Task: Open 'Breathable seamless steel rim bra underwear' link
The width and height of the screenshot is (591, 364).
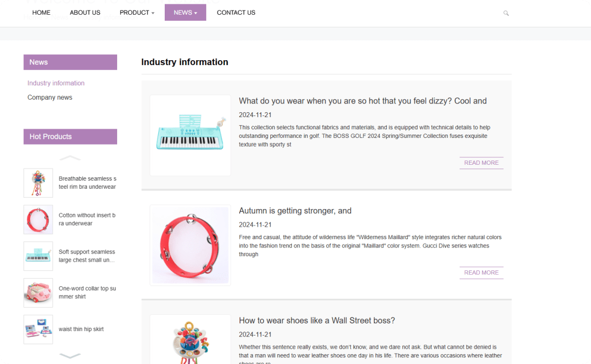Action: [x=88, y=183]
